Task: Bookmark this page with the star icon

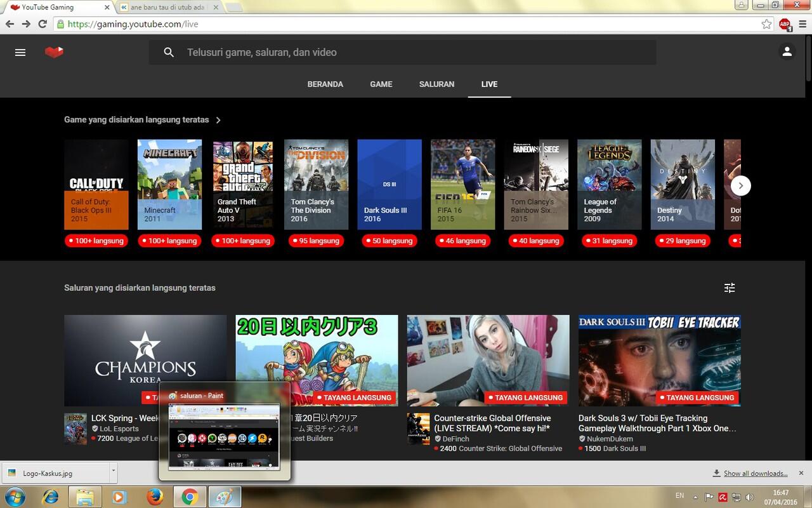Action: pos(766,24)
